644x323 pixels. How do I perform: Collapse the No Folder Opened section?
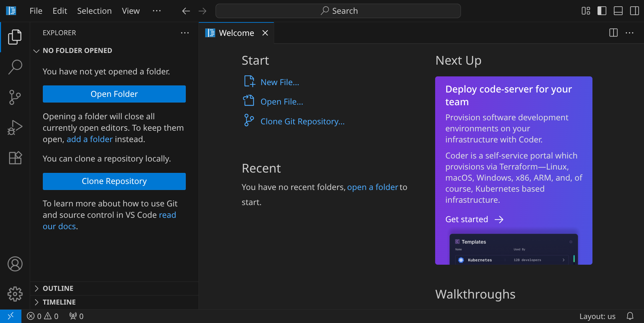click(77, 51)
